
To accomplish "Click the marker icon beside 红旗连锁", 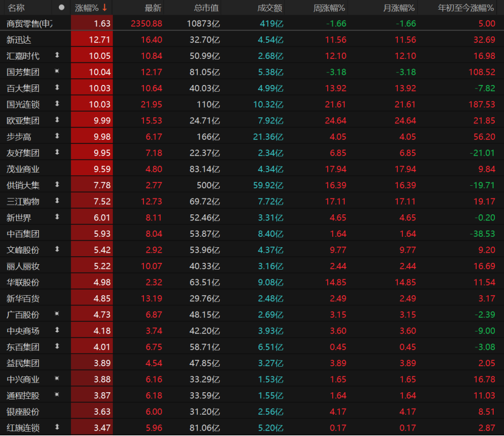I will 57,427.
